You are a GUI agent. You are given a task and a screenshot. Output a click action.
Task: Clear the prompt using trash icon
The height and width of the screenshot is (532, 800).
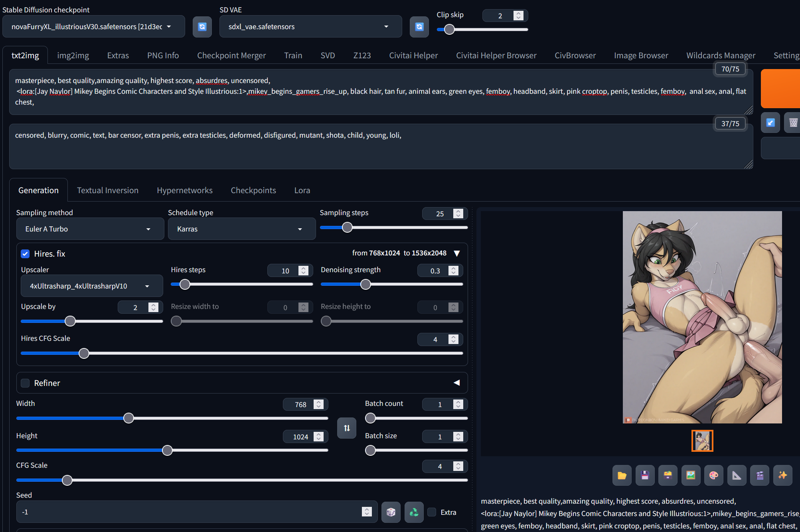click(793, 123)
